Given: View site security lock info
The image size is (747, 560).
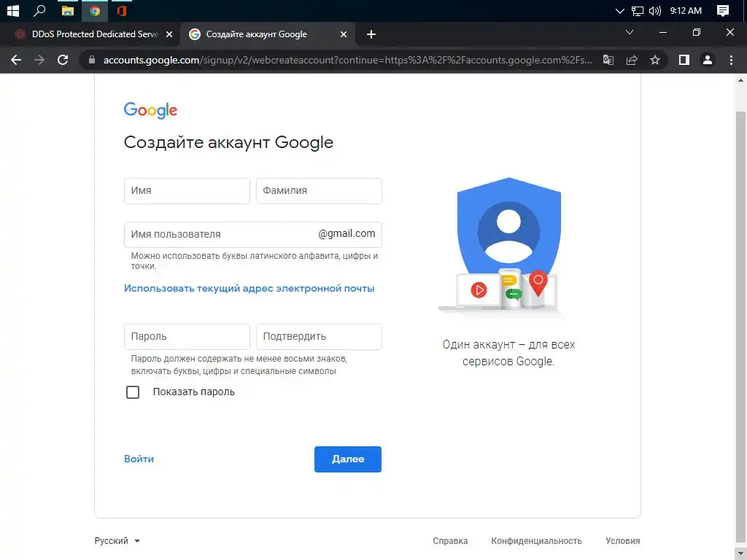Looking at the screenshot, I should (92, 60).
